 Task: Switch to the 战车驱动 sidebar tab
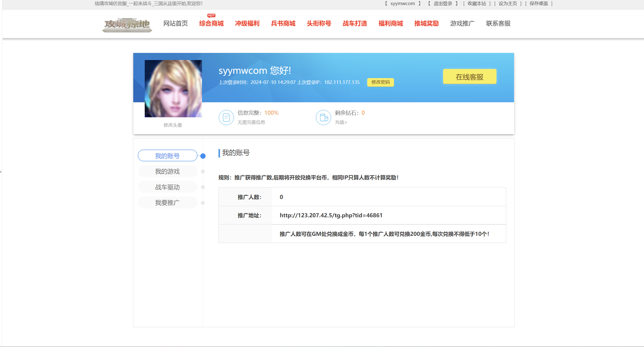[x=167, y=187]
